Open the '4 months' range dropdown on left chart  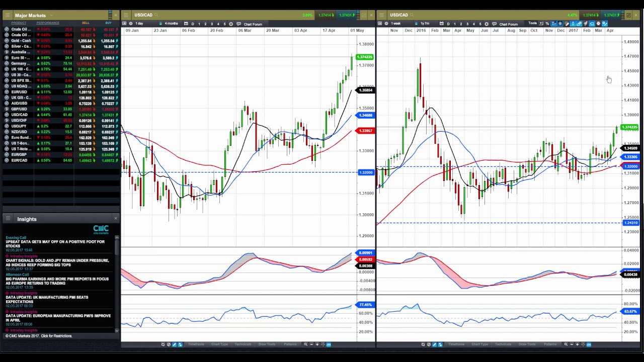tap(171, 24)
